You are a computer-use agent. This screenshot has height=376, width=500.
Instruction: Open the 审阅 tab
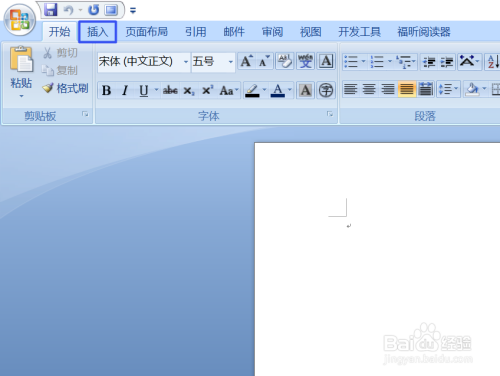272,32
